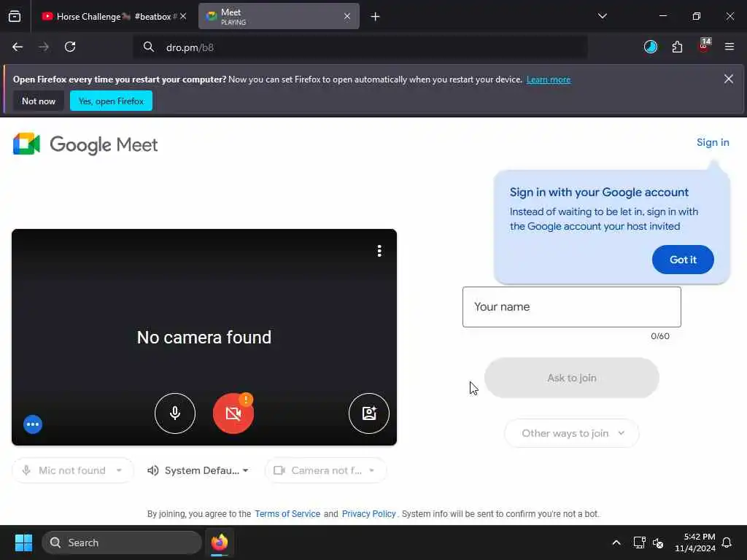This screenshot has width=747, height=560.
Task: Click the Ask to join button
Action: [x=572, y=378]
